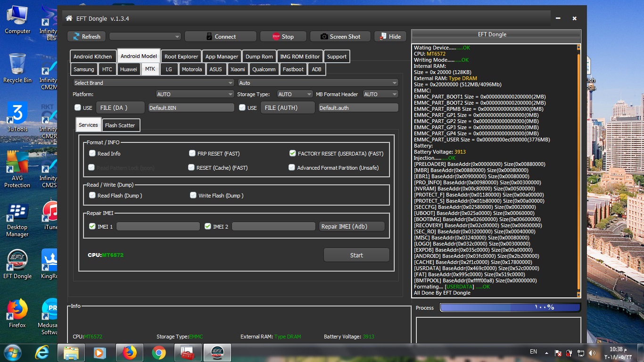The height and width of the screenshot is (362, 644).
Task: Check the Write Flash (Dump) box
Action: (x=193, y=195)
